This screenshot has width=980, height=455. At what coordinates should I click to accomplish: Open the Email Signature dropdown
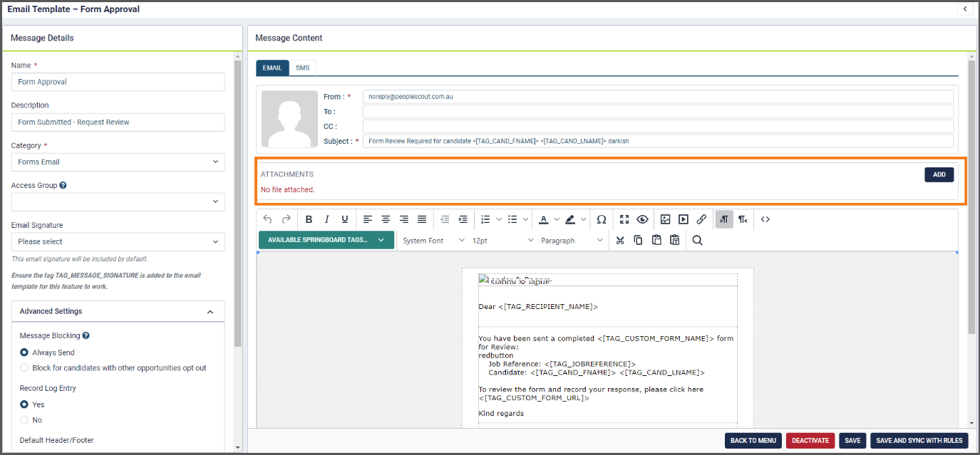[118, 241]
